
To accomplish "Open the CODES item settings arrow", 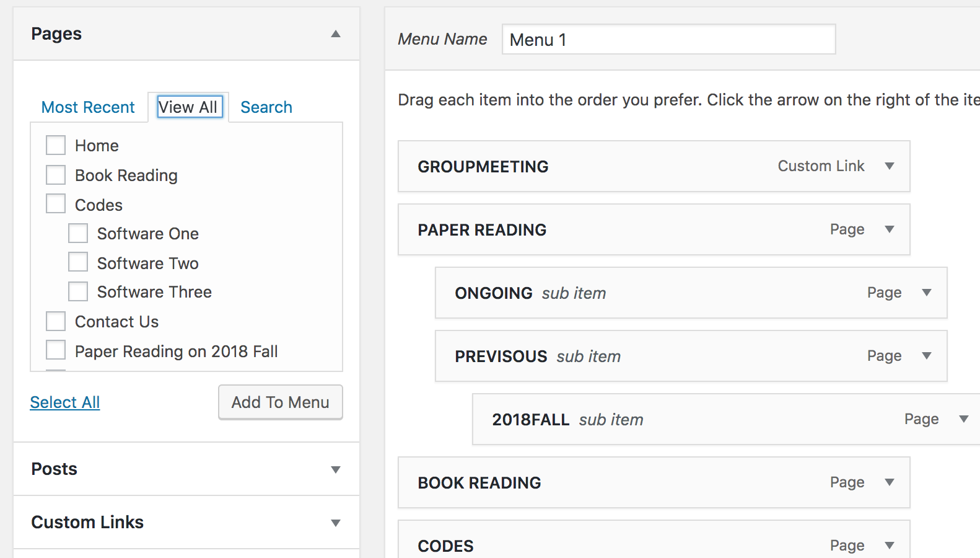I will click(890, 544).
